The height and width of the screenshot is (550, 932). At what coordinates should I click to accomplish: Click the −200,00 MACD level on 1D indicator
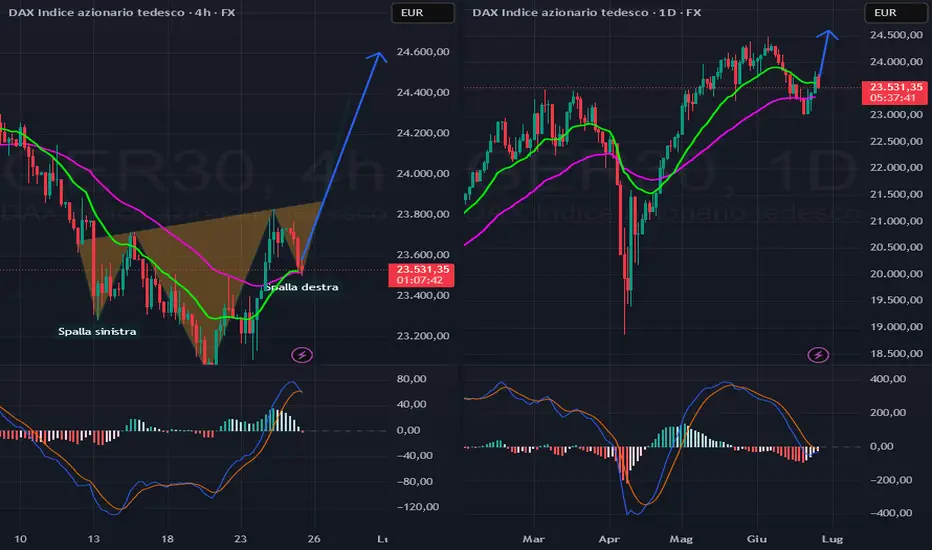[x=891, y=480]
